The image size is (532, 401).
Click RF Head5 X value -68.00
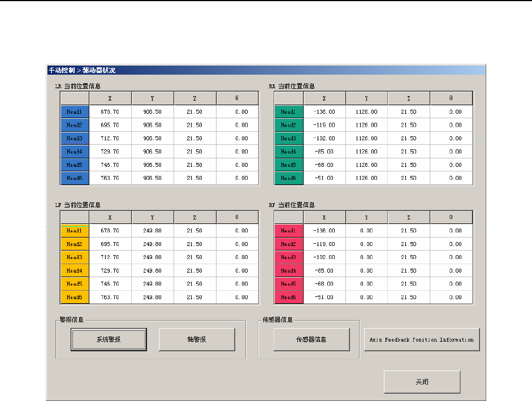coord(325,284)
